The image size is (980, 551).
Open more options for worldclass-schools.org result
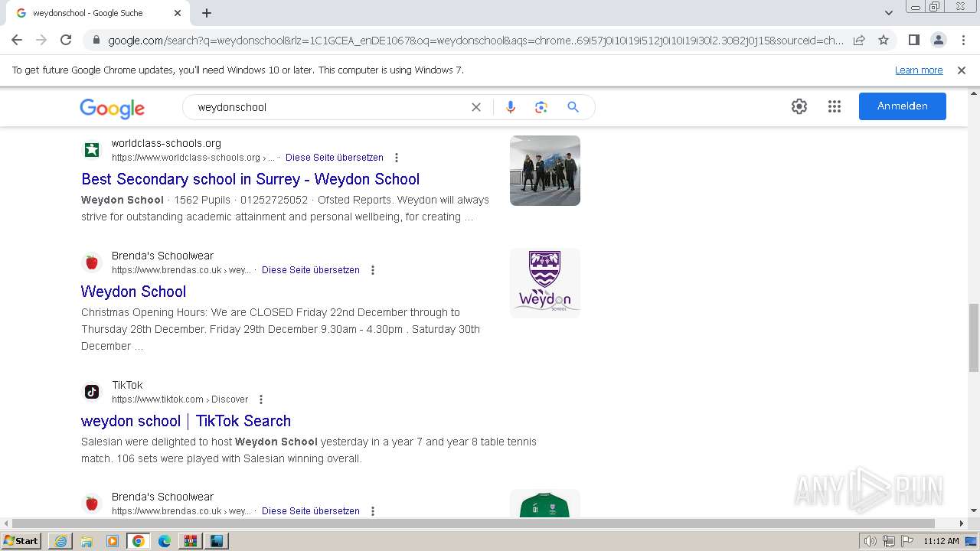397,158
